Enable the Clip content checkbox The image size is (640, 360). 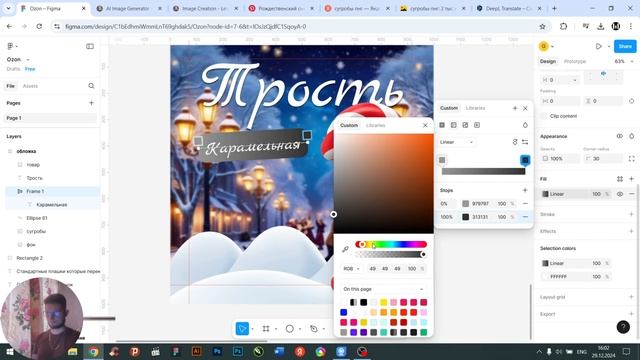pos(543,116)
